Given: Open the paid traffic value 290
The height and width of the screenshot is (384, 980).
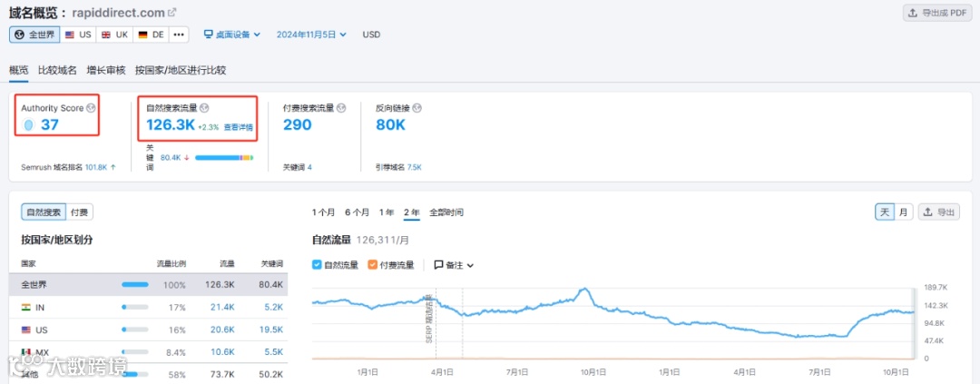Looking at the screenshot, I should coord(298,125).
